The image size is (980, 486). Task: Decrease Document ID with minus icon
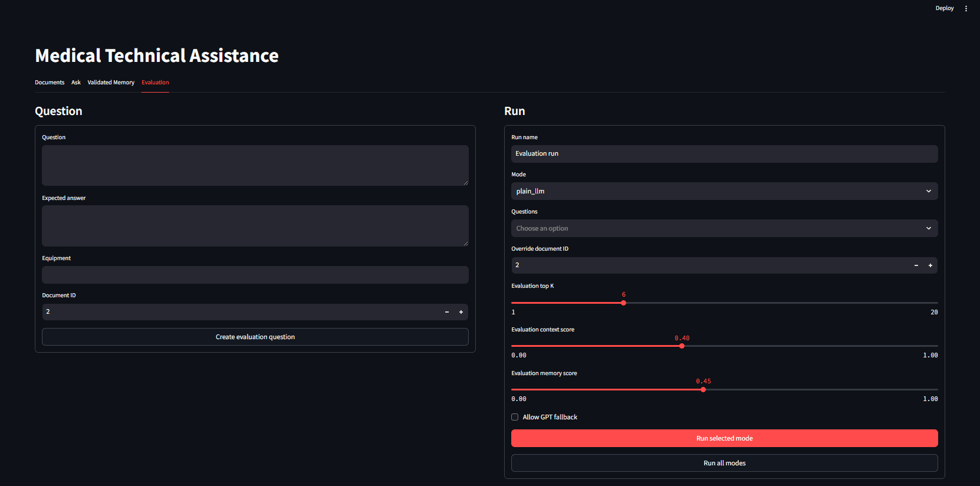pos(447,312)
